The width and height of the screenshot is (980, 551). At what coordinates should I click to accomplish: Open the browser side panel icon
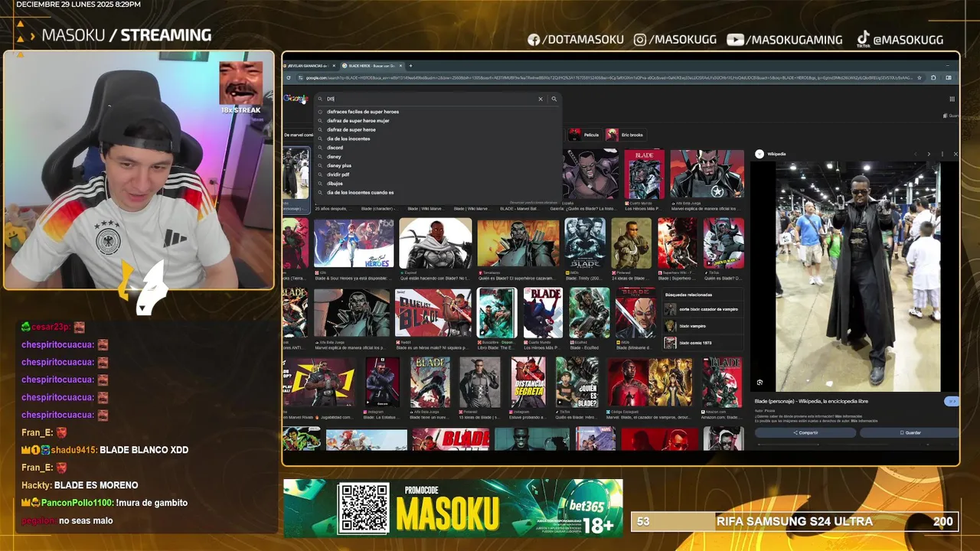click(x=948, y=78)
